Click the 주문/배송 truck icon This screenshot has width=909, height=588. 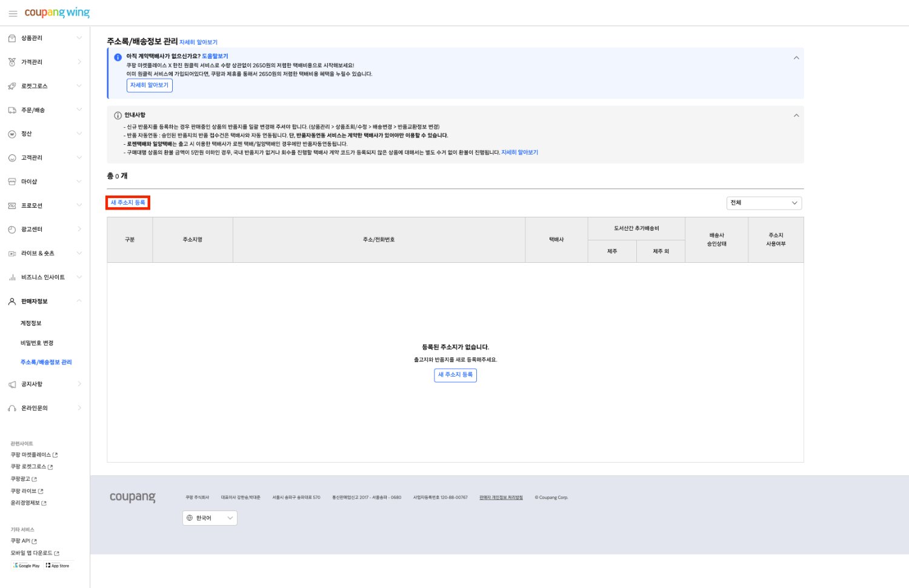[x=12, y=110]
